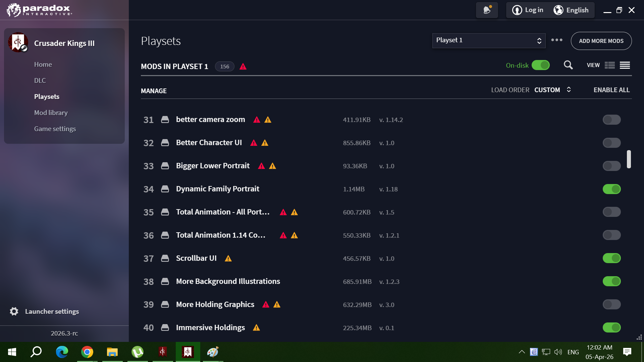Click the on-disk drive icon for More Background Illustrations
Screen dimensions: 644x362
(x=165, y=282)
